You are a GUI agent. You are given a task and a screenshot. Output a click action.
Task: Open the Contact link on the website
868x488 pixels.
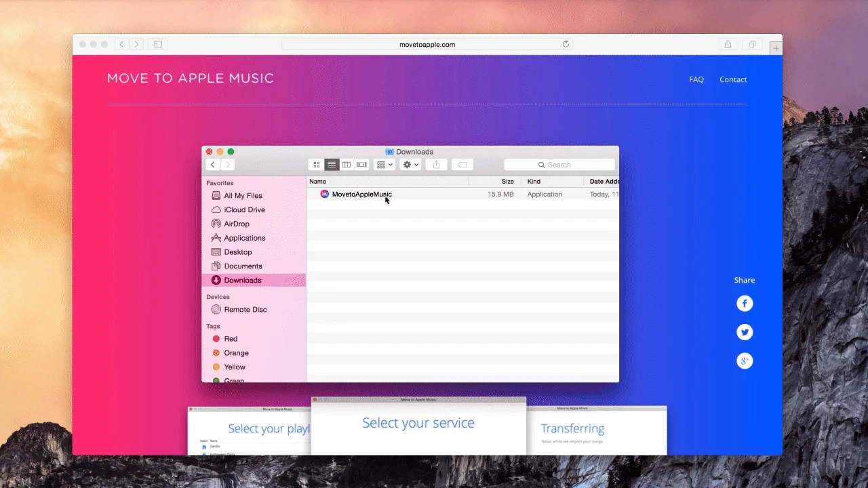click(733, 79)
